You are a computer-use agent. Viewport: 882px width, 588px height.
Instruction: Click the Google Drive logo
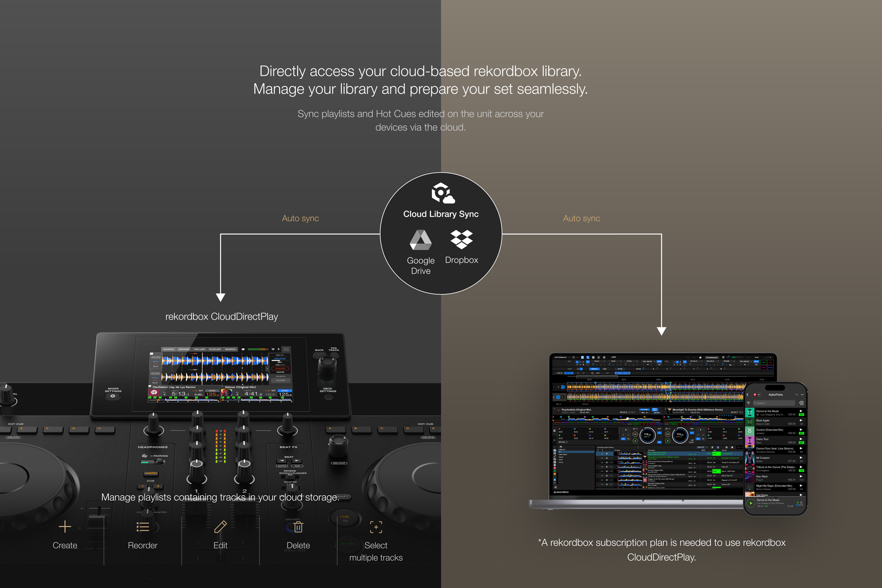421,240
